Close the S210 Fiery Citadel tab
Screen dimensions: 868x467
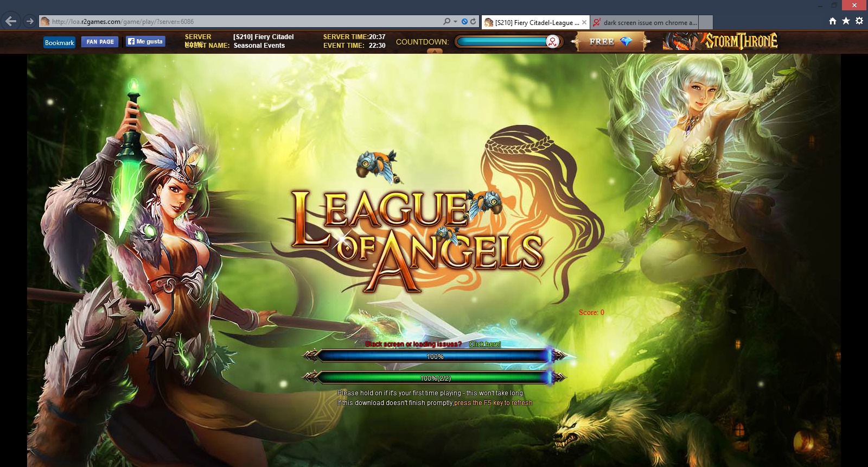coord(584,22)
